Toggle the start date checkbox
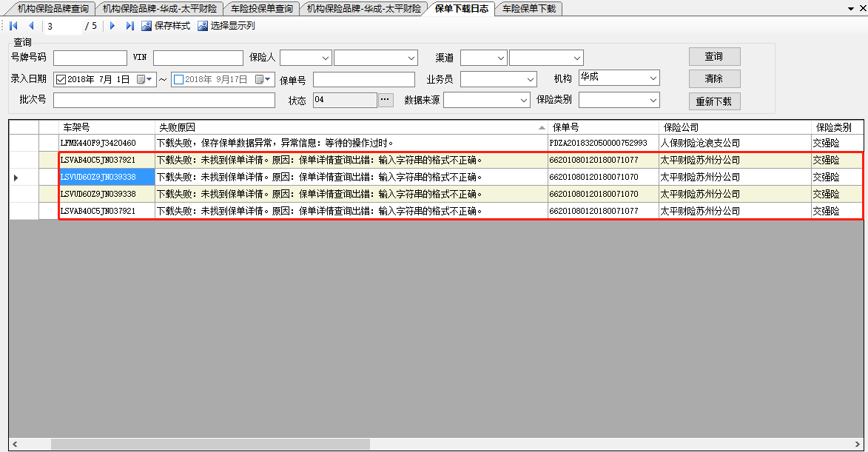 [61, 80]
